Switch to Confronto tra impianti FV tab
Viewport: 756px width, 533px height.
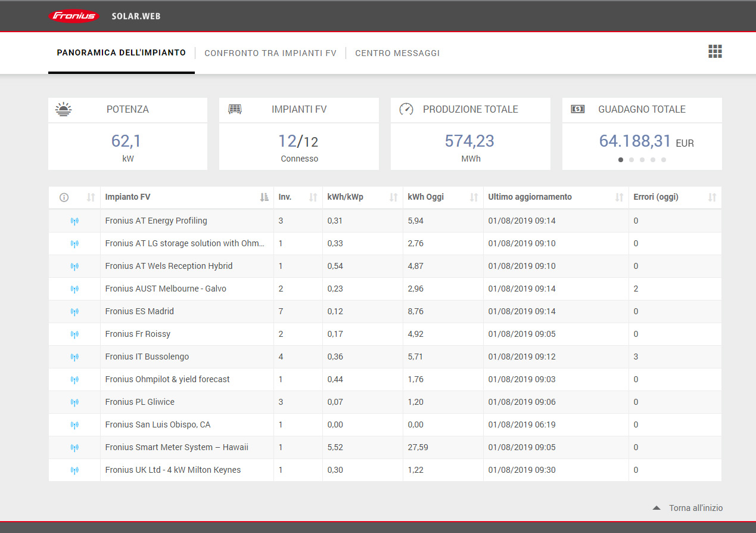[270, 53]
